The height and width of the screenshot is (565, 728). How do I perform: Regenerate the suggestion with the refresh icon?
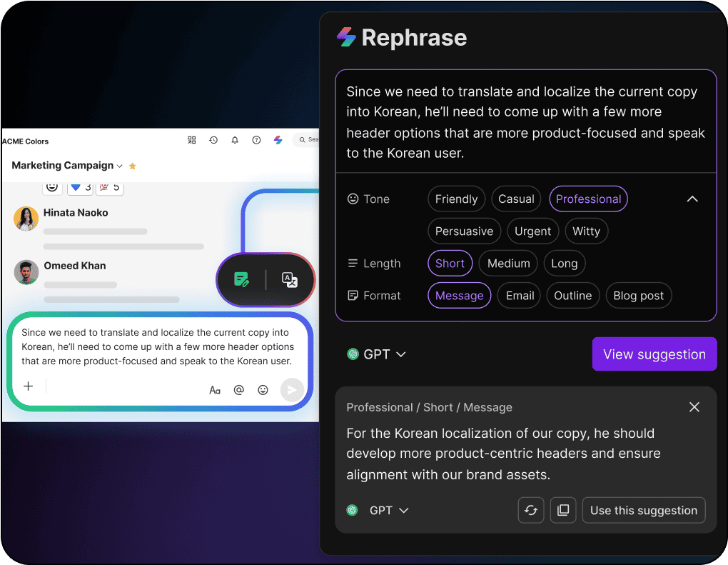[531, 510]
